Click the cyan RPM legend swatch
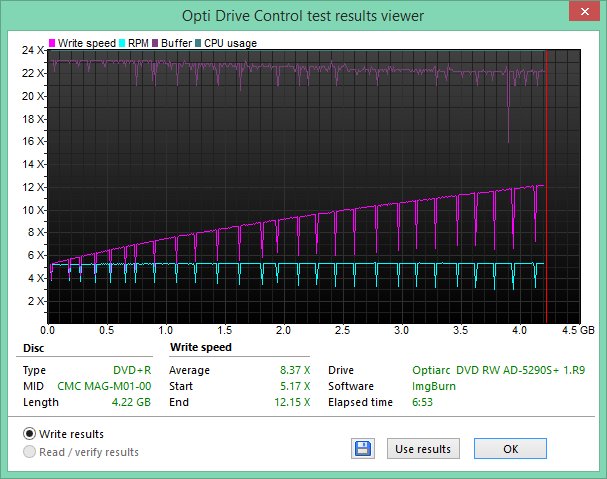 [120, 44]
